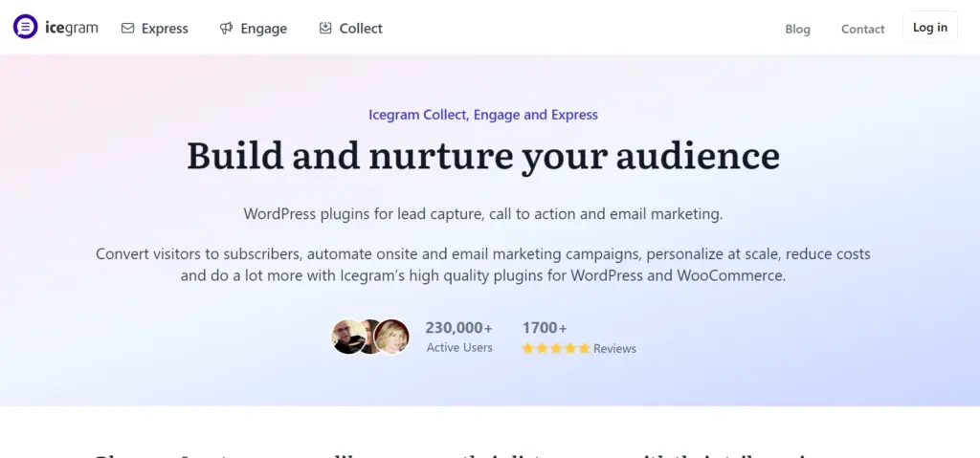Open the Engage menu item
Viewport: 980px width, 458px height.
click(x=253, y=28)
